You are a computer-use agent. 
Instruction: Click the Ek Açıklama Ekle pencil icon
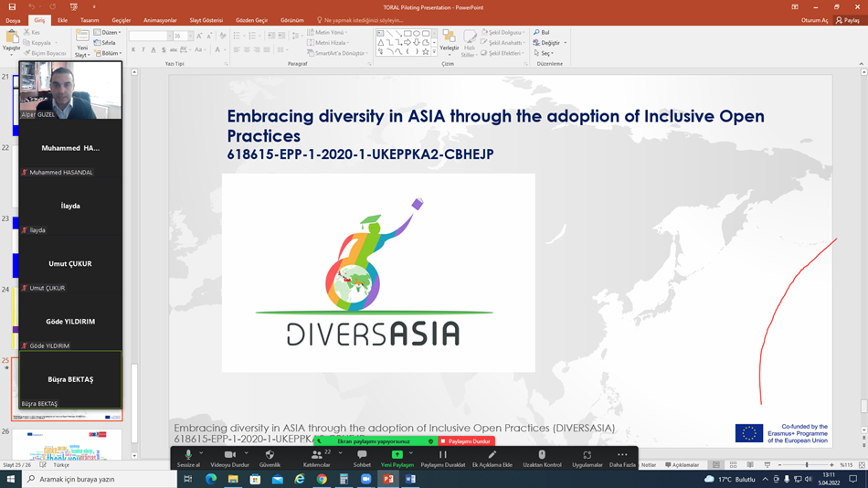point(492,455)
